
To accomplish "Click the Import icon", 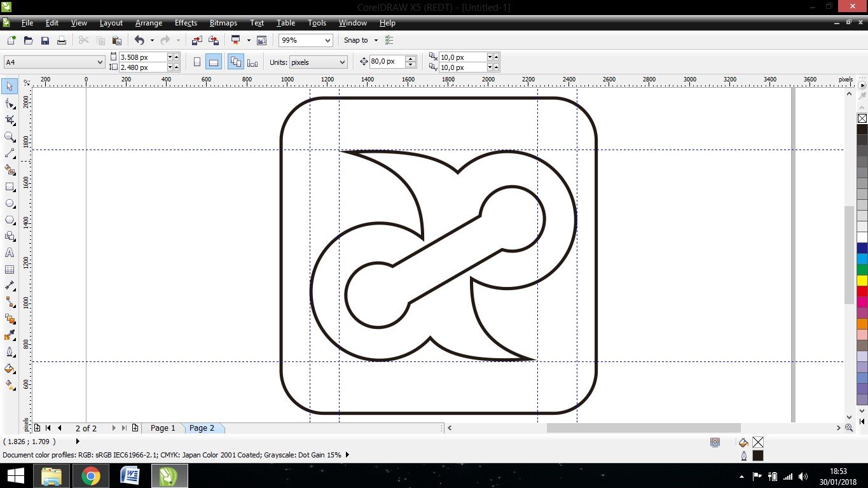I will tap(197, 40).
